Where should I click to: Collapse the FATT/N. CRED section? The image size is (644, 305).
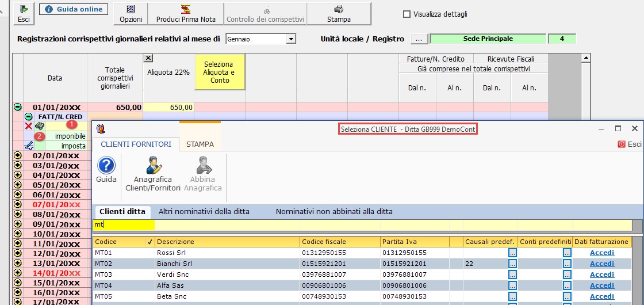coord(28,116)
